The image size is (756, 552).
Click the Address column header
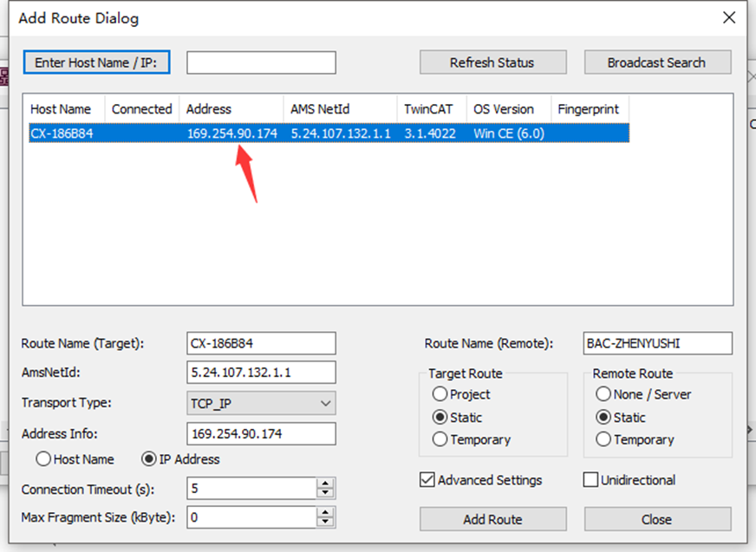tap(231, 109)
